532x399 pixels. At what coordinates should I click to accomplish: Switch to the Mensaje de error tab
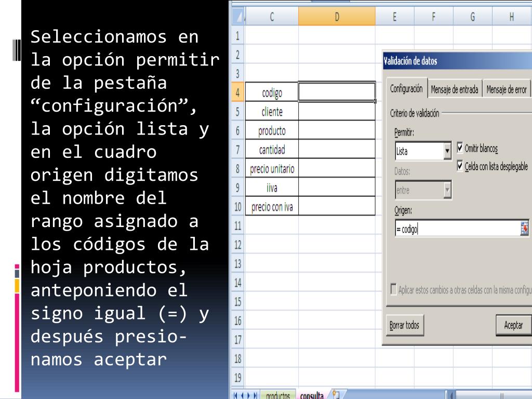click(506, 89)
